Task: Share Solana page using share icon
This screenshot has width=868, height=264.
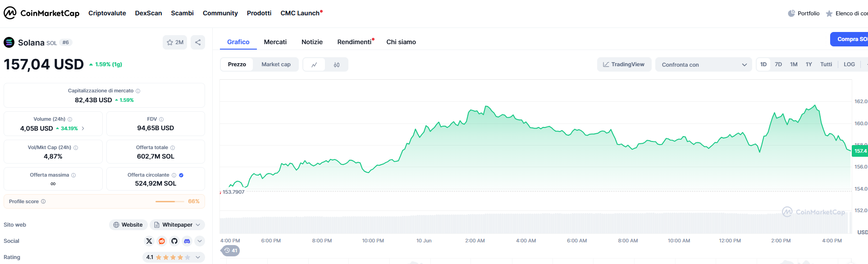Action: pos(198,42)
